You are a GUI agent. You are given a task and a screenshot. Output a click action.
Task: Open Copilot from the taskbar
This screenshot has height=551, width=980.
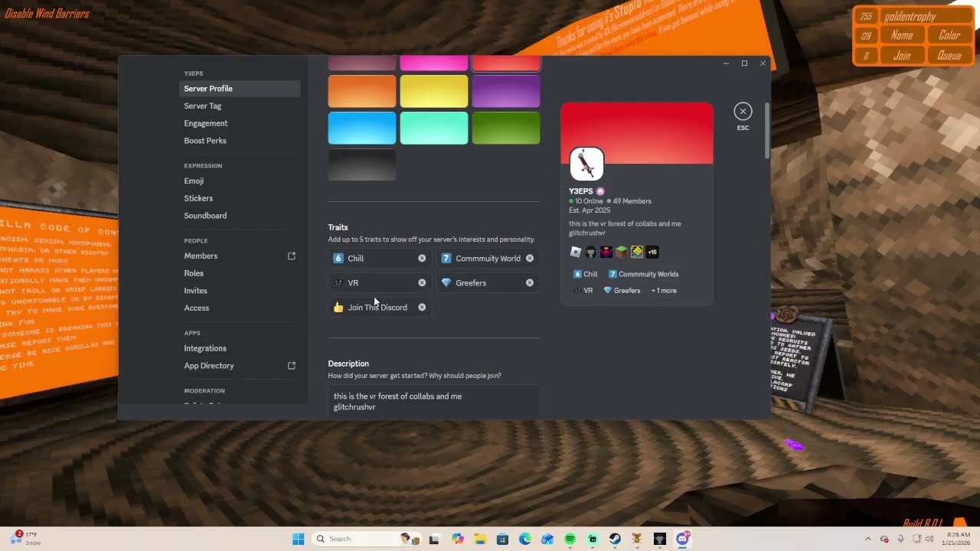tap(458, 539)
